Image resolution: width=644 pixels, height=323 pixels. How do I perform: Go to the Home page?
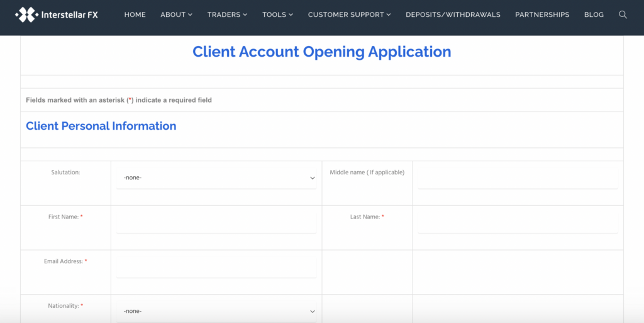[135, 14]
